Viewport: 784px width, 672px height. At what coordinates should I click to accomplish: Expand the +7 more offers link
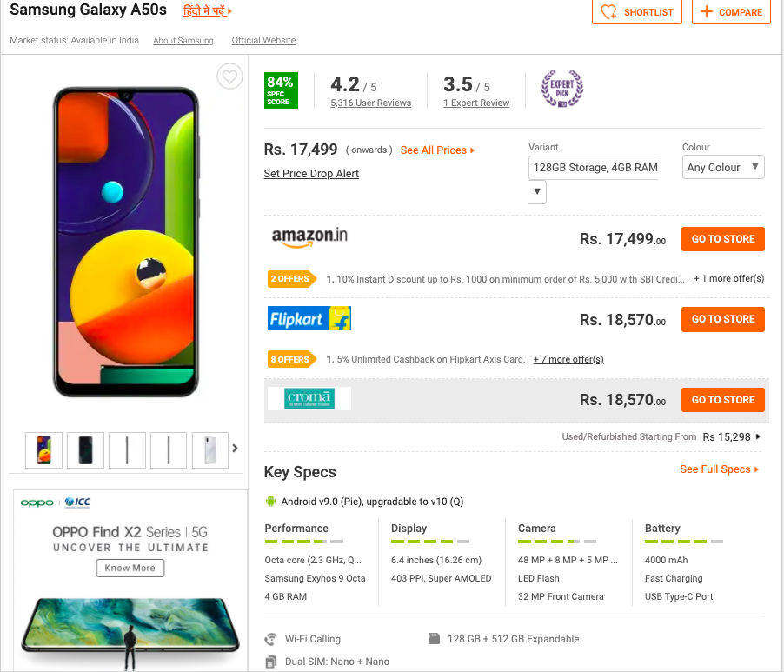pyautogui.click(x=568, y=359)
